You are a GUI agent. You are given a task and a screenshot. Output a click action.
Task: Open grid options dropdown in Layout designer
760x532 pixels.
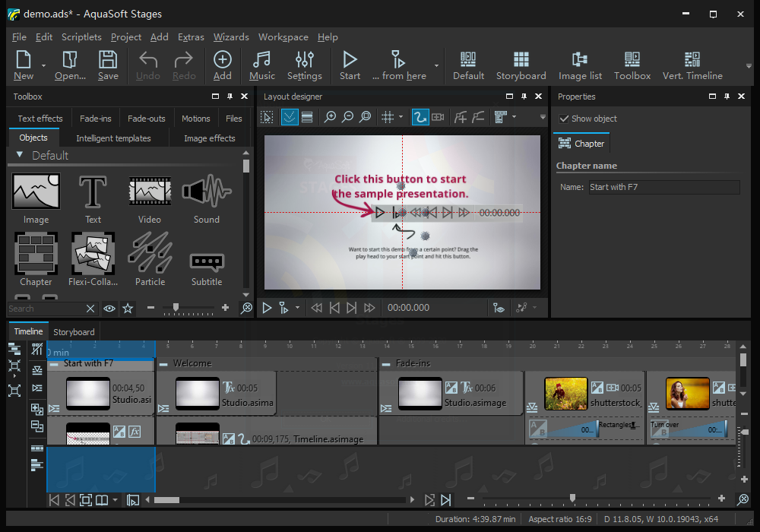click(x=401, y=117)
